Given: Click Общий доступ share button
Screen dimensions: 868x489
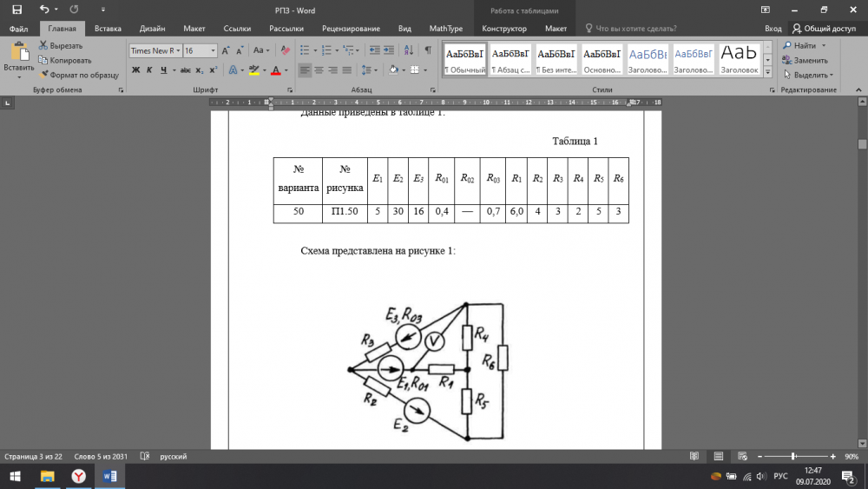Looking at the screenshot, I should 823,29.
